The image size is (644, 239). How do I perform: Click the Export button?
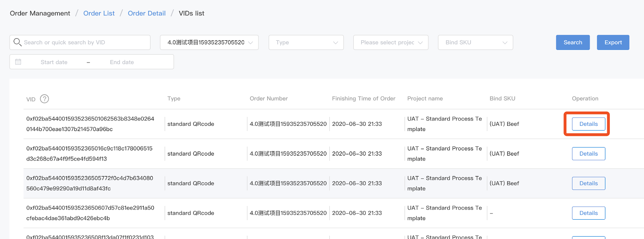point(613,42)
